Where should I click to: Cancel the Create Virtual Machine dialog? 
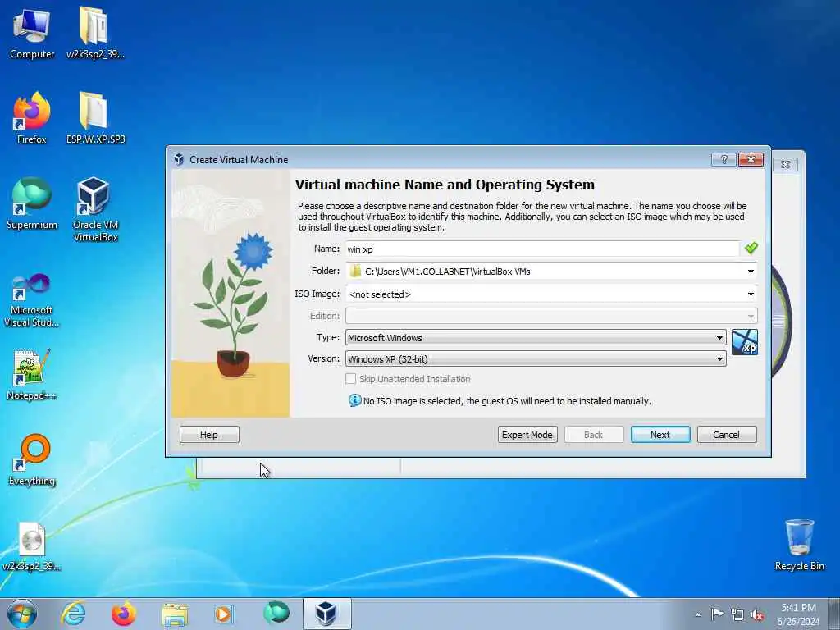coord(727,435)
